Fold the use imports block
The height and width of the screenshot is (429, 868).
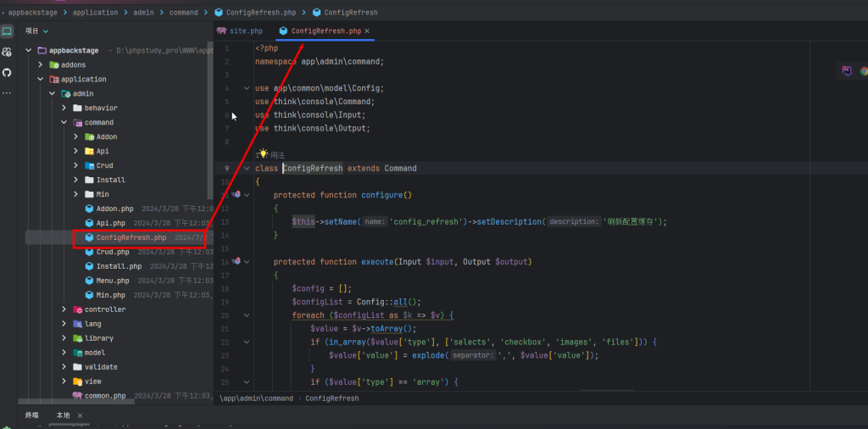247,88
